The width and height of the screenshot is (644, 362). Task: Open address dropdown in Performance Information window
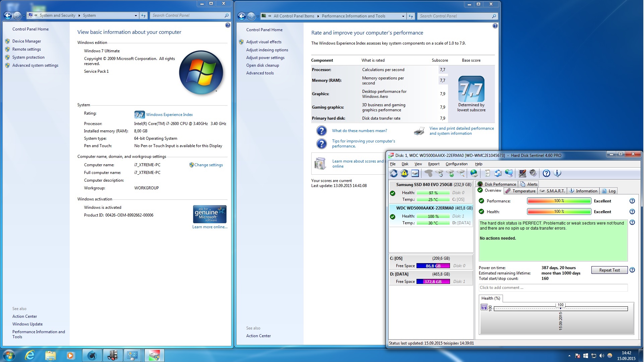(x=403, y=16)
